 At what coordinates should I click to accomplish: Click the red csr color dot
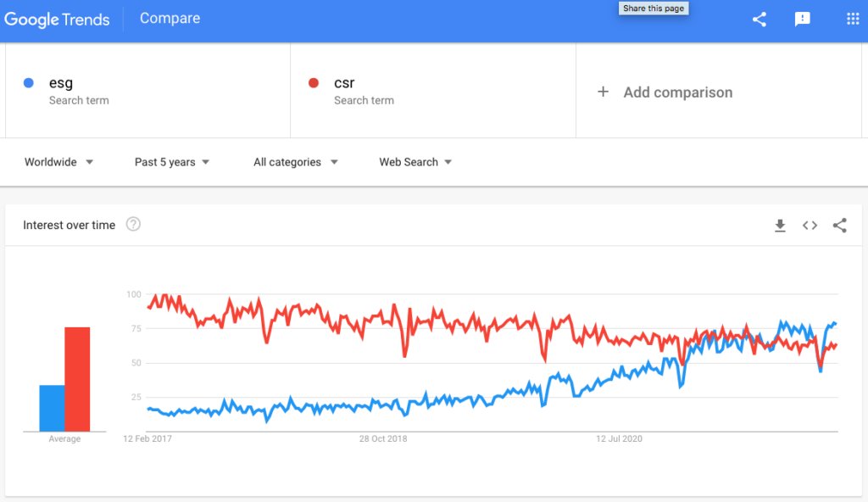(x=314, y=83)
